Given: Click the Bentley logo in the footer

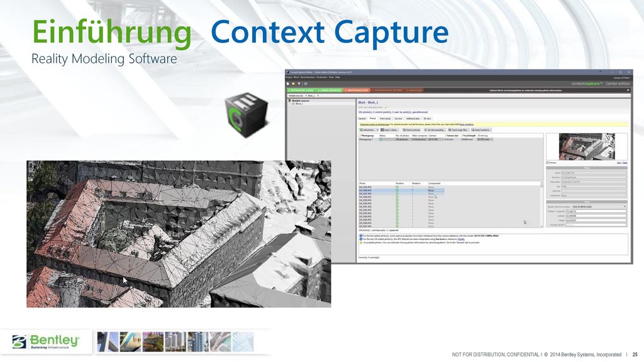Looking at the screenshot, I should point(45,341).
